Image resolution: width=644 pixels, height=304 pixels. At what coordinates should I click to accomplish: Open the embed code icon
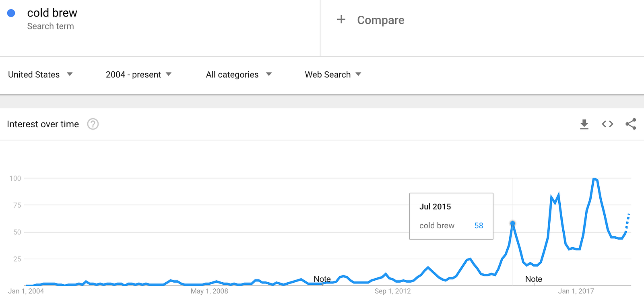tap(607, 124)
